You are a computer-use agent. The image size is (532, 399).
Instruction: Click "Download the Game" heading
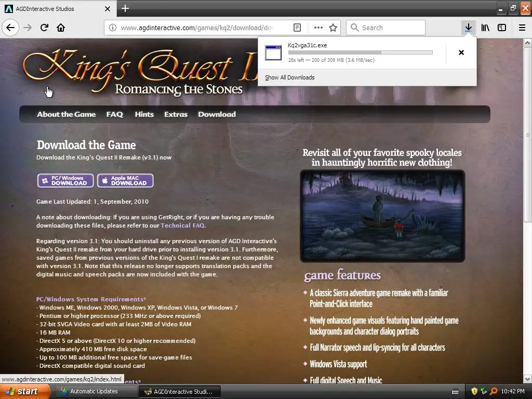click(86, 145)
